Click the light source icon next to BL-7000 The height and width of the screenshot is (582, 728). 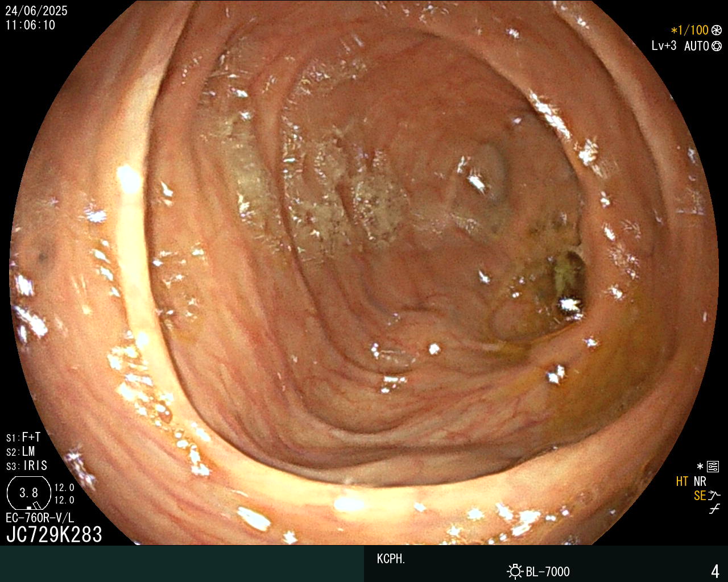point(515,571)
